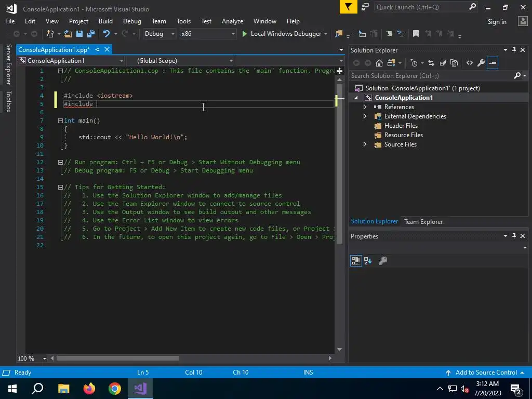Screen dimensions: 532x399
Task: Open Google Chrome from the taskbar
Action: (x=115, y=389)
